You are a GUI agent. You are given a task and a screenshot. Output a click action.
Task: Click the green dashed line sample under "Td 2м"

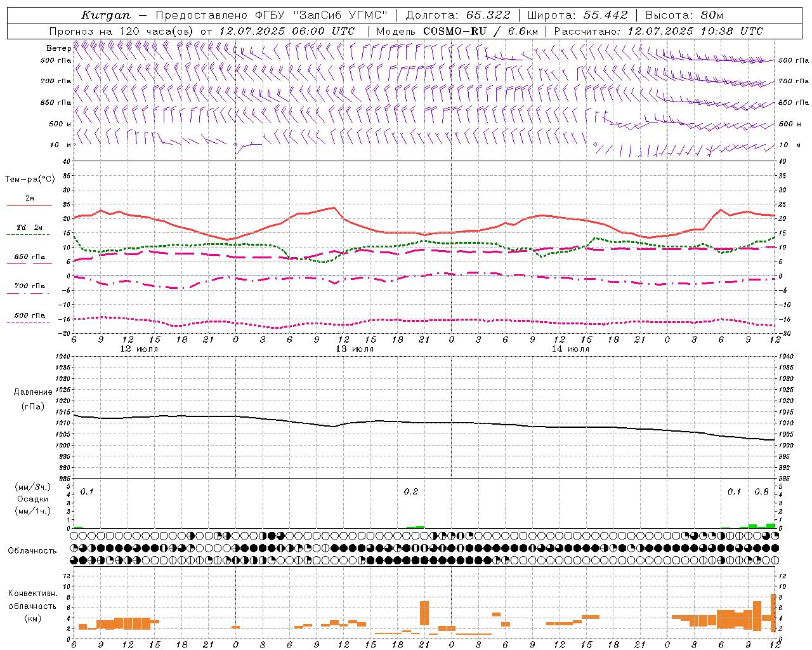(x=28, y=235)
